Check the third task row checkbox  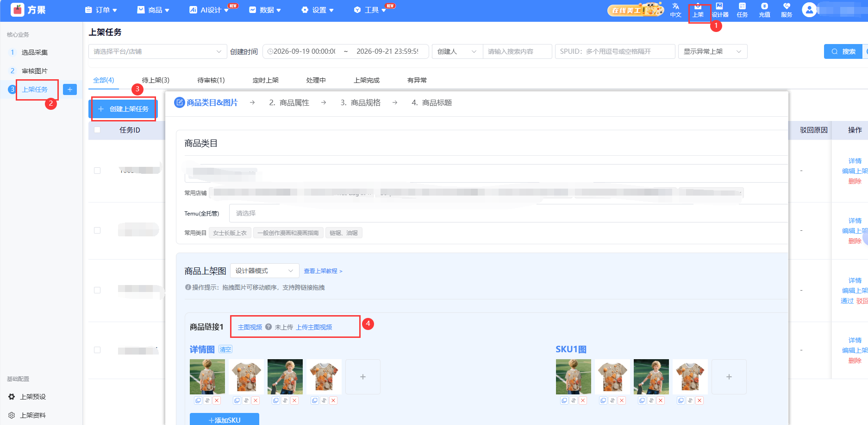coord(97,290)
